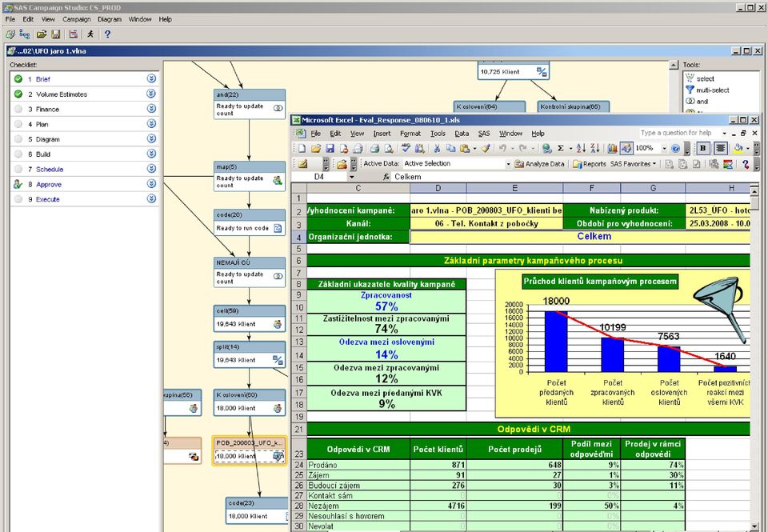Open the Excel Insert menu
Image resolution: width=768 pixels, height=532 pixels.
pos(382,134)
